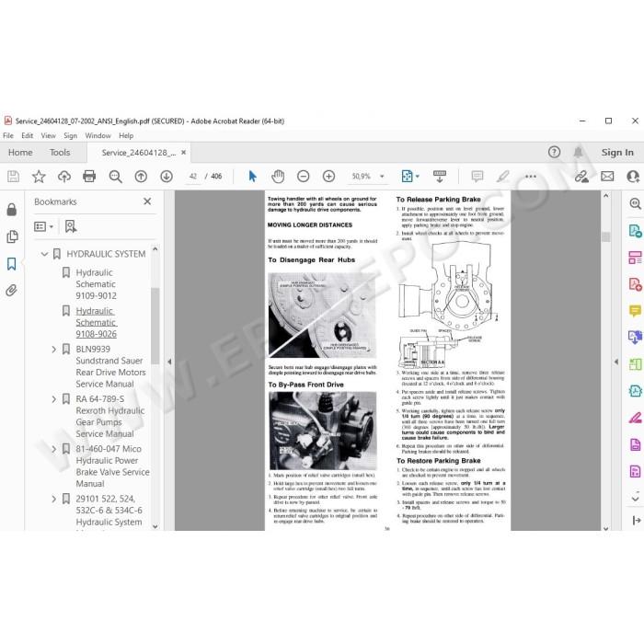Open the Sign menu
This screenshot has width=644, height=644.
click(x=70, y=135)
